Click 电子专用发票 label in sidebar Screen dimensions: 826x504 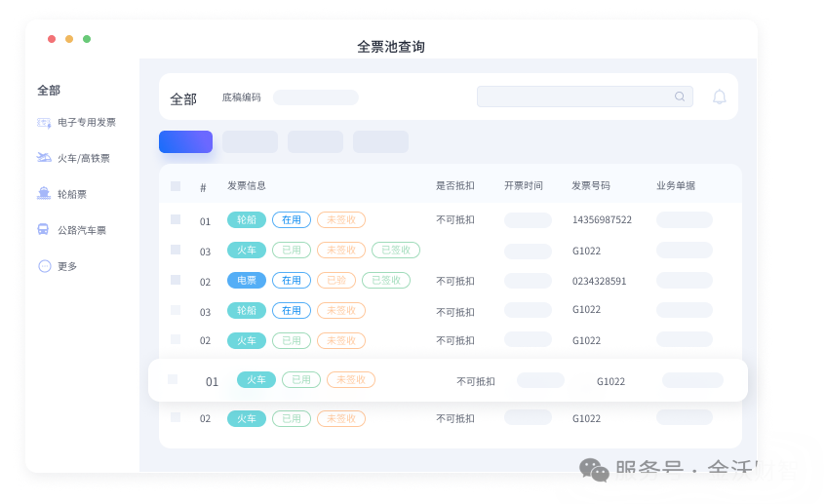point(87,122)
